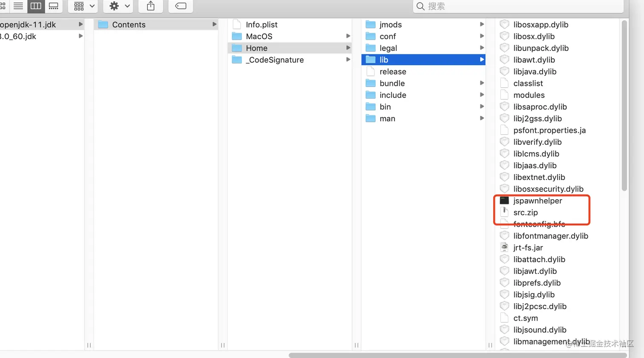Focus the 搜索 search field
Image resolution: width=644 pixels, height=358 pixels.
[x=518, y=6]
